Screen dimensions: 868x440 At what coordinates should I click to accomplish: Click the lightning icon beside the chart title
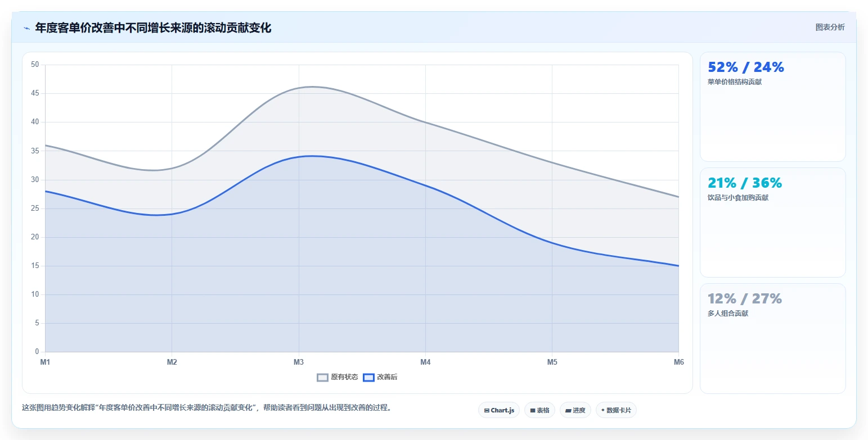[x=26, y=28]
